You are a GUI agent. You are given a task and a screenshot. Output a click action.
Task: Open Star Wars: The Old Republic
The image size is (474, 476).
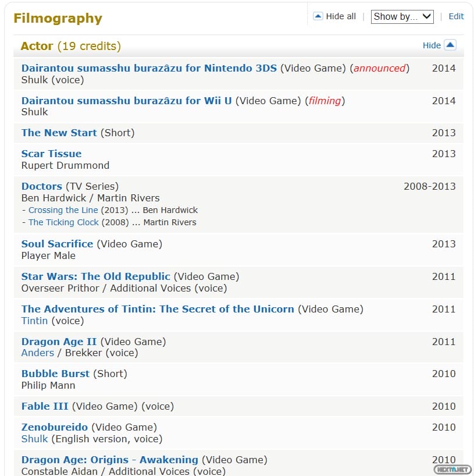pos(96,276)
